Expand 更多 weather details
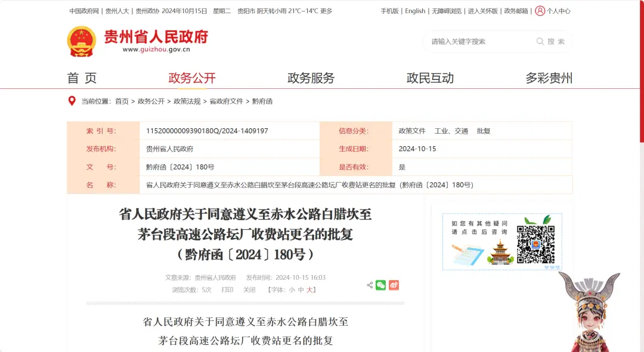Screen dimensions: 644x352 [x=326, y=11]
